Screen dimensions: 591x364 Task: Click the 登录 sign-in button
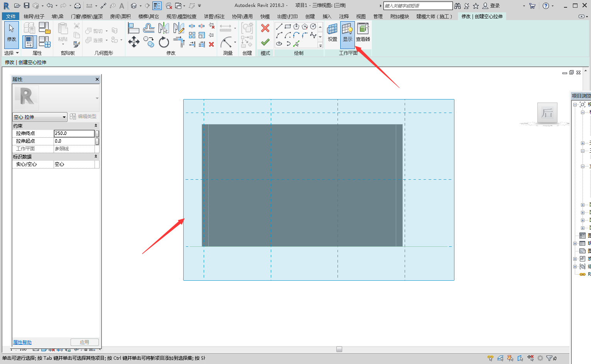pos(491,6)
